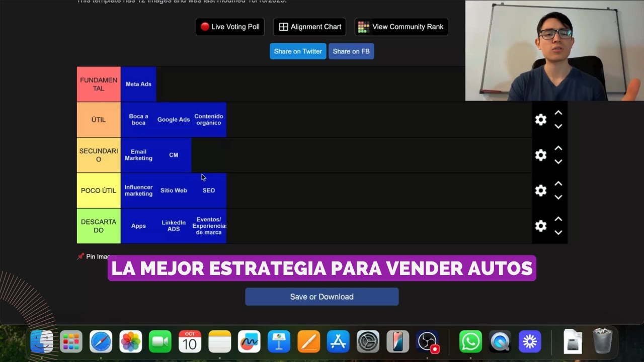Move the ÚTIL tier row down

[558, 126]
